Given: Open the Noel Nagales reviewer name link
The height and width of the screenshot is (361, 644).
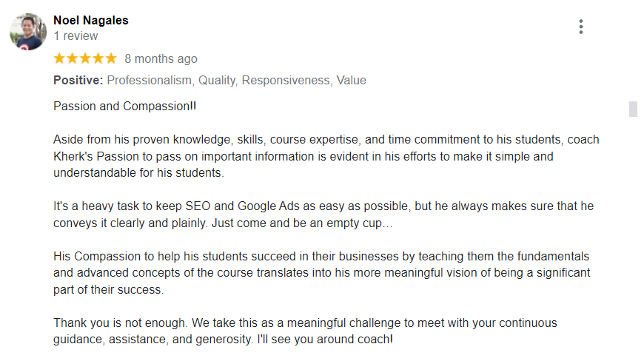Looking at the screenshot, I should tap(91, 20).
